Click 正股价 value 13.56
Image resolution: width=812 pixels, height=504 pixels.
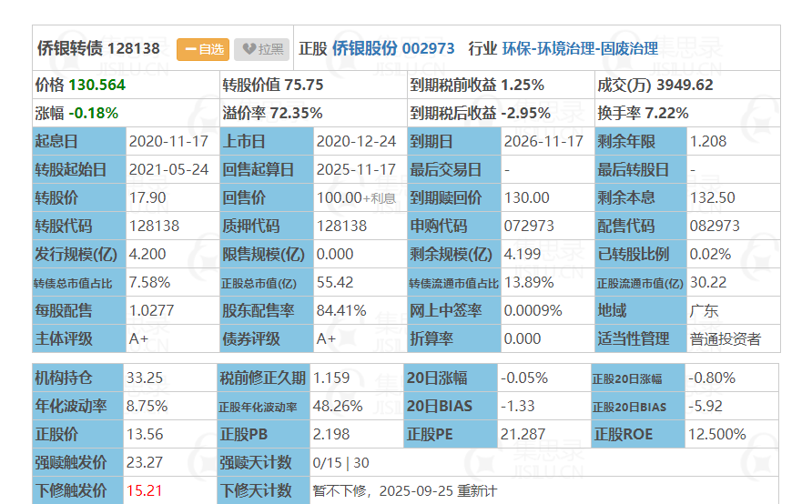[145, 434]
